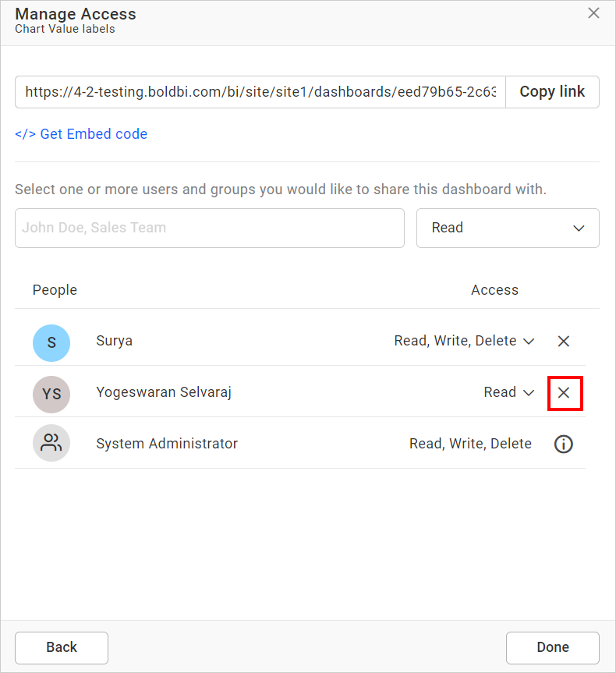The image size is (616, 673).
Task: Select the System Administrator name label
Action: [x=167, y=444]
